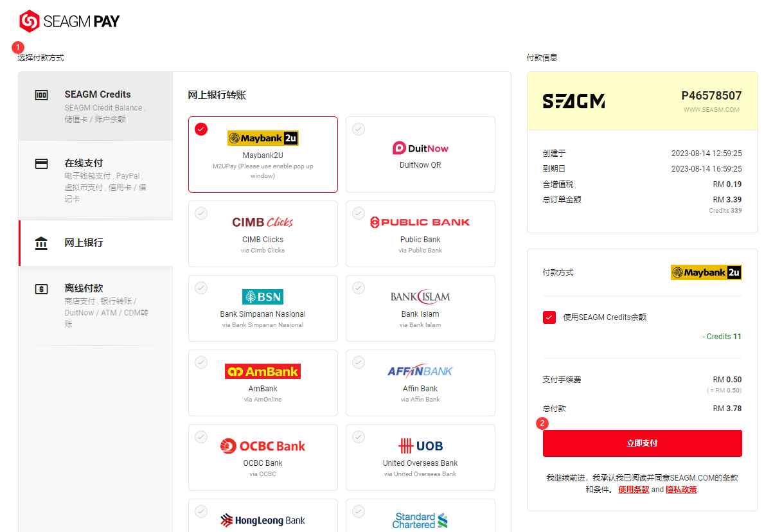
Task: Click the 离线付款 cash icon
Action: 41,289
